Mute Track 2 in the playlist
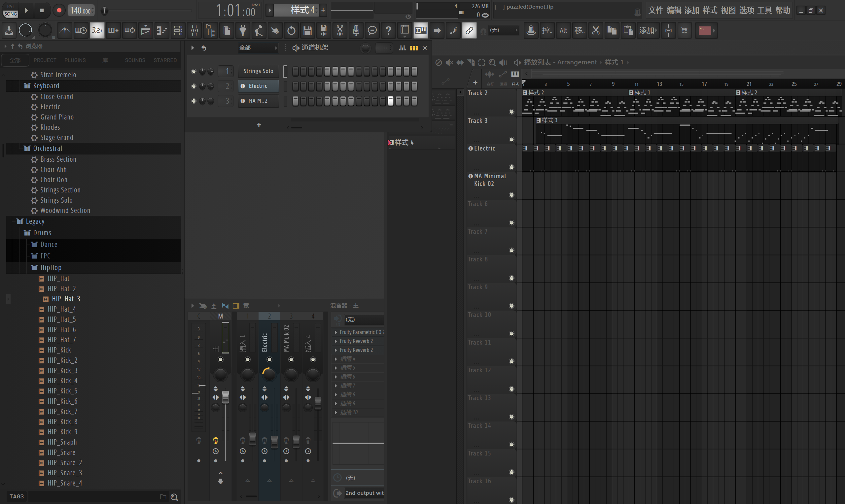Image resolution: width=845 pixels, height=504 pixels. (x=511, y=112)
